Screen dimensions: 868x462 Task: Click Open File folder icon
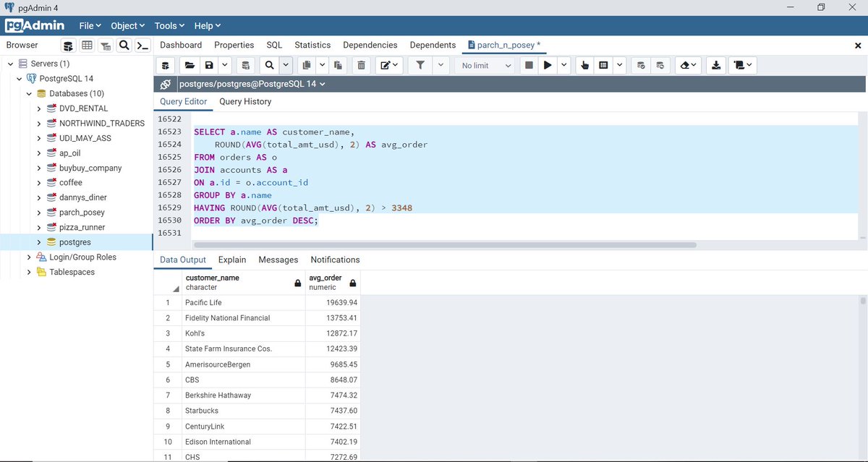click(190, 65)
